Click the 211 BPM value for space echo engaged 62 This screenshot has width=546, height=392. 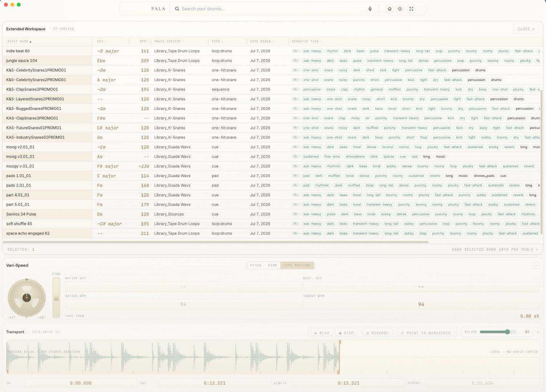(x=145, y=233)
